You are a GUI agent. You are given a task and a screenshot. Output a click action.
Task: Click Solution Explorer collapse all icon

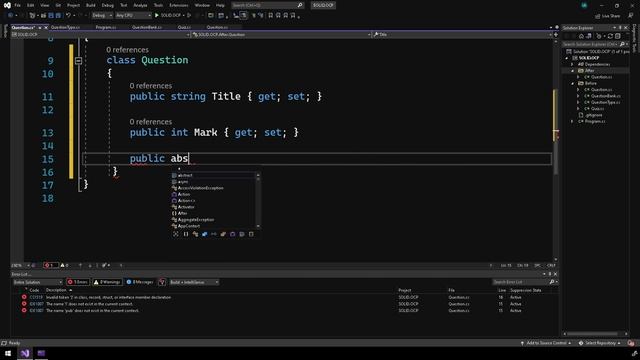click(618, 36)
